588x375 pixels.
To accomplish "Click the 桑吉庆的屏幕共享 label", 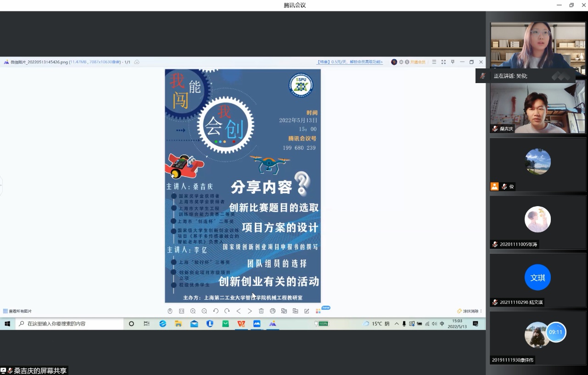I will tap(34, 370).
